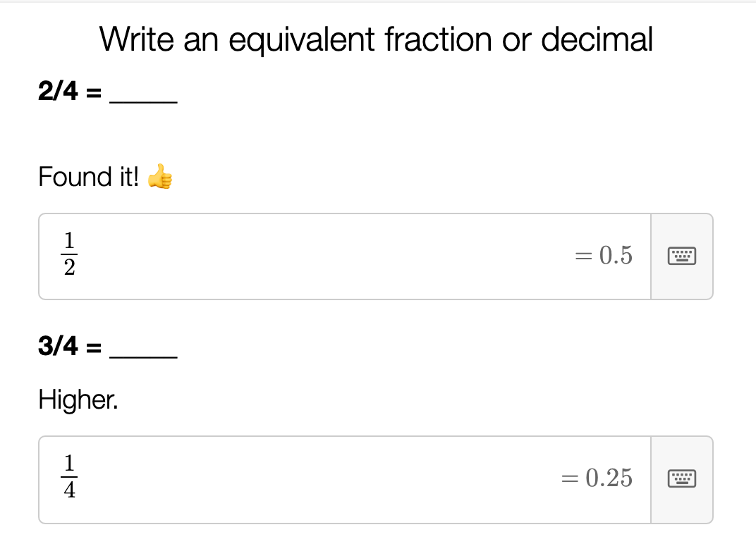The width and height of the screenshot is (756, 551).
Task: Click the "= 0.5" decimal result
Action: 604,255
